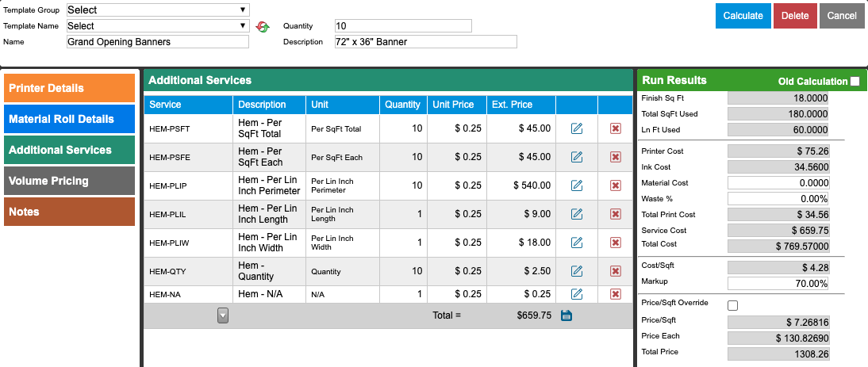868x367 pixels.
Task: Click the red Delete button
Action: [x=795, y=16]
